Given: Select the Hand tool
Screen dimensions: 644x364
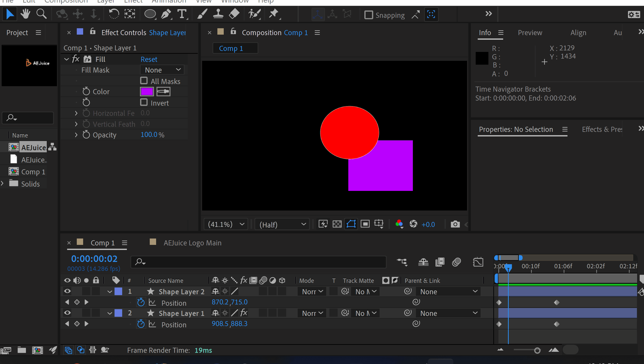Looking at the screenshot, I should tap(25, 14).
